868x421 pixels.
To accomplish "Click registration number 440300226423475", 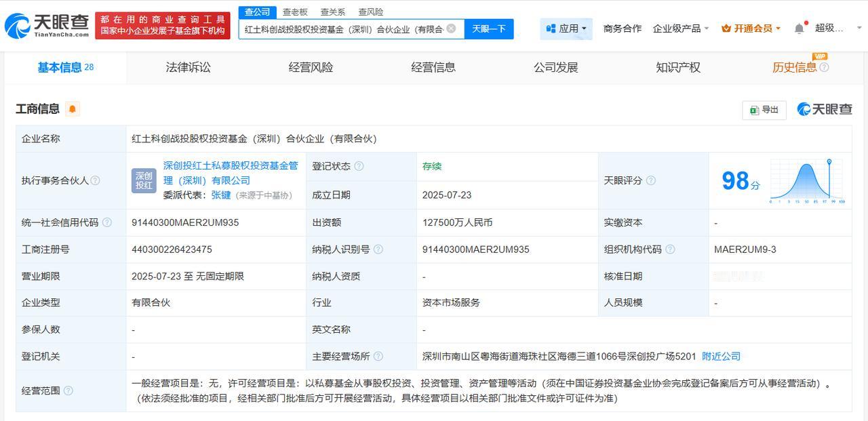I will coord(172,249).
